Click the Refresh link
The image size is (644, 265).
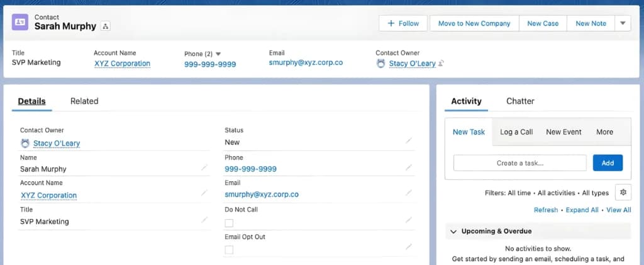click(x=546, y=210)
